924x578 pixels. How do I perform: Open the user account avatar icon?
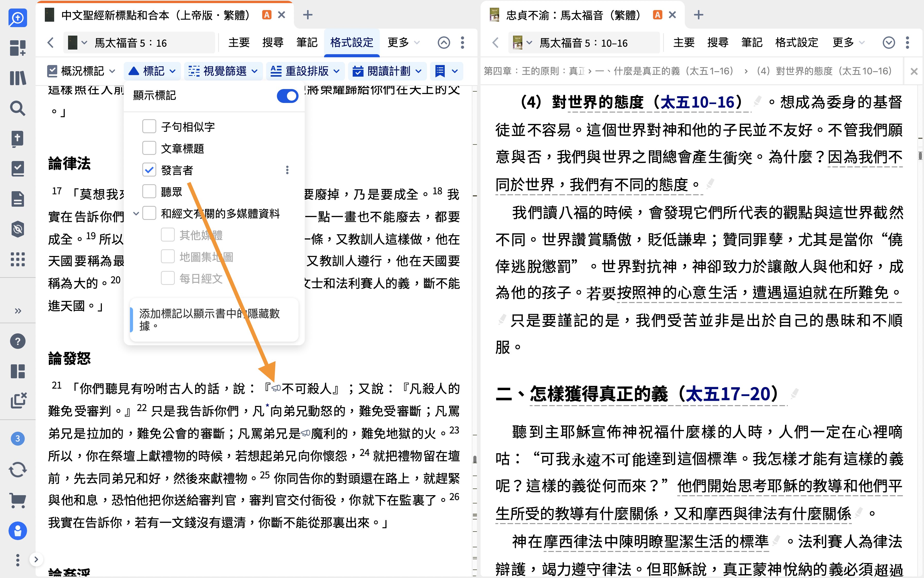(x=18, y=531)
